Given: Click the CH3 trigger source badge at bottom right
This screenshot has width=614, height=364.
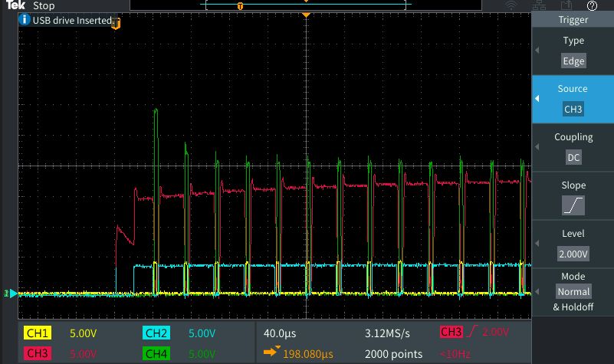Looking at the screenshot, I should pos(451,332).
